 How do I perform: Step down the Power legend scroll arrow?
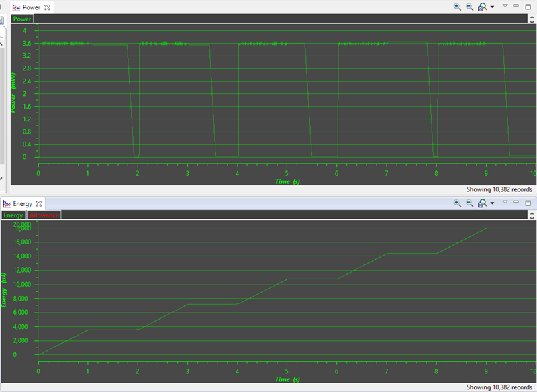point(532,21)
